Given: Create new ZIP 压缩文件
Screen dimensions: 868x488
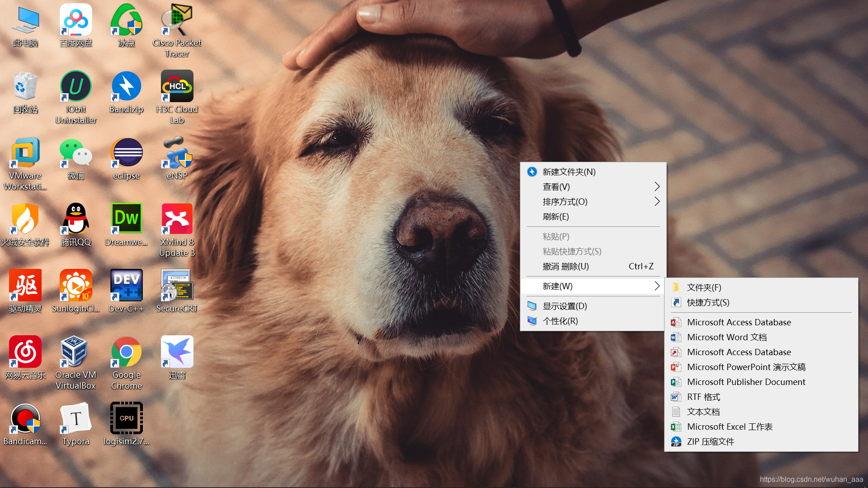Looking at the screenshot, I should click(x=710, y=441).
